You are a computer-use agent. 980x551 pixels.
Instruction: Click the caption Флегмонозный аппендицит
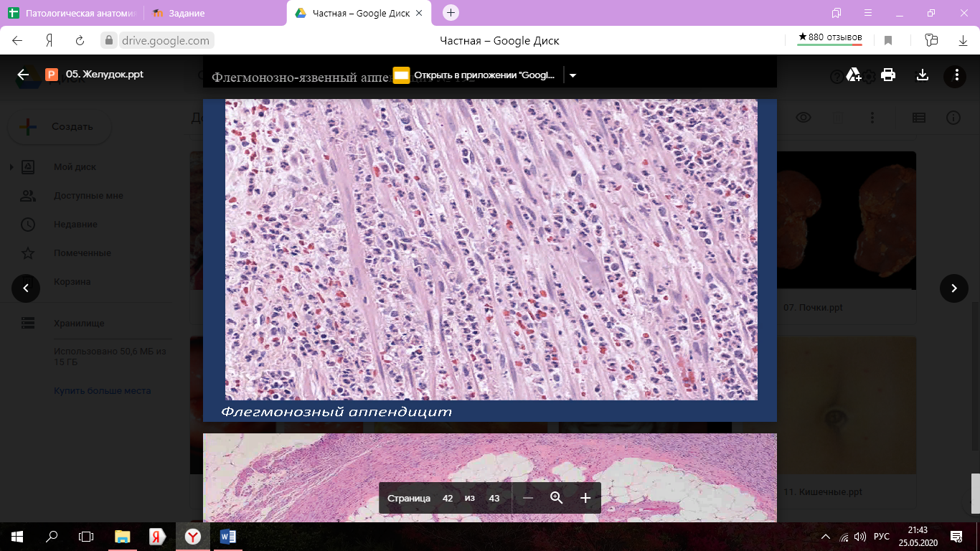(336, 412)
